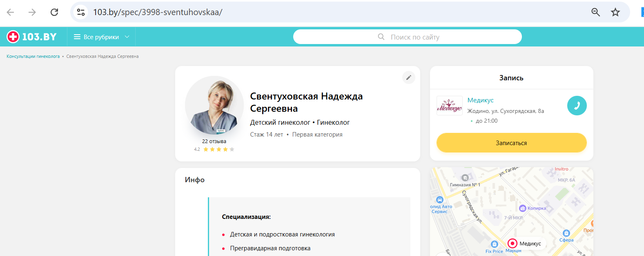Go back with the browser back arrow
644x256 pixels.
(11, 12)
